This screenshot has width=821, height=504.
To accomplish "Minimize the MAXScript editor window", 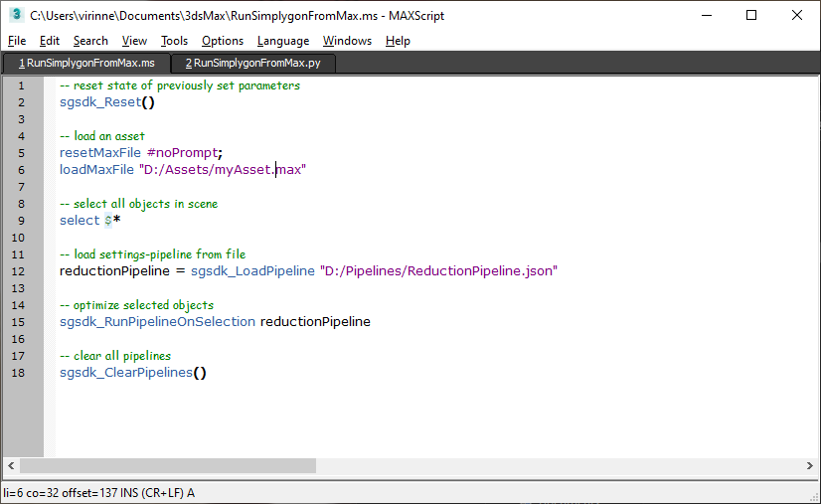I will tap(707, 15).
